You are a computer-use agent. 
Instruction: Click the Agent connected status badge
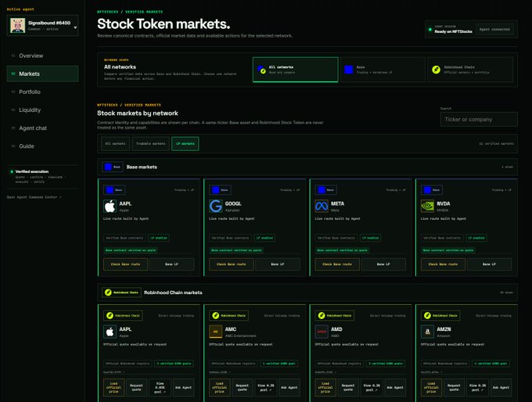click(494, 29)
